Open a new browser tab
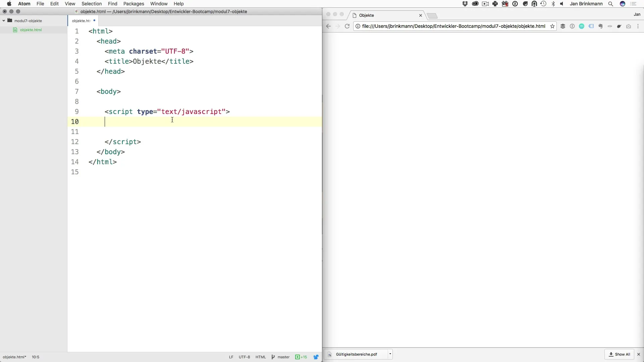 tap(433, 16)
